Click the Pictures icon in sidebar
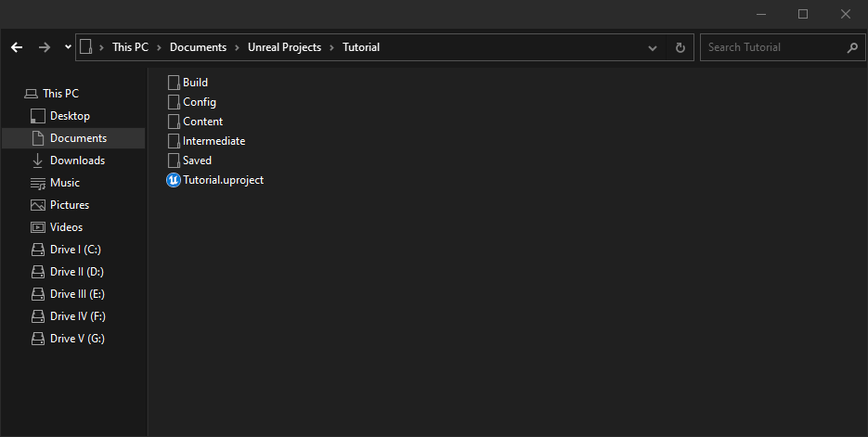 coord(38,205)
